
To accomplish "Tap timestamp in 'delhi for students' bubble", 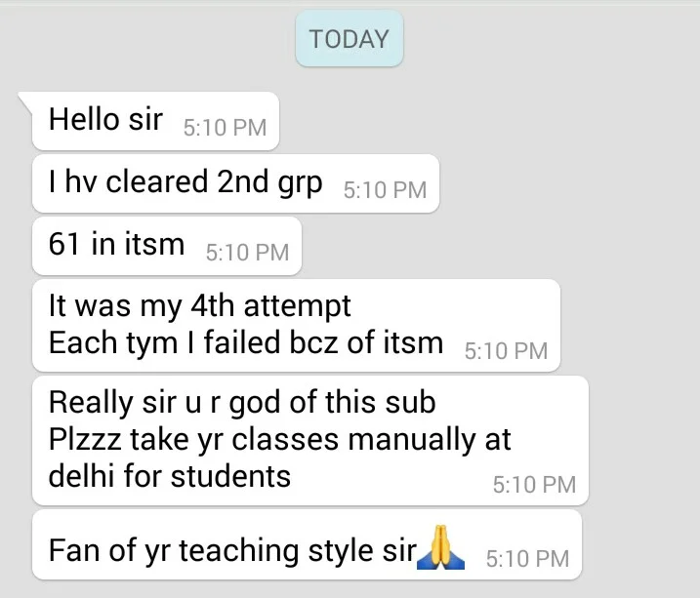I will click(534, 485).
